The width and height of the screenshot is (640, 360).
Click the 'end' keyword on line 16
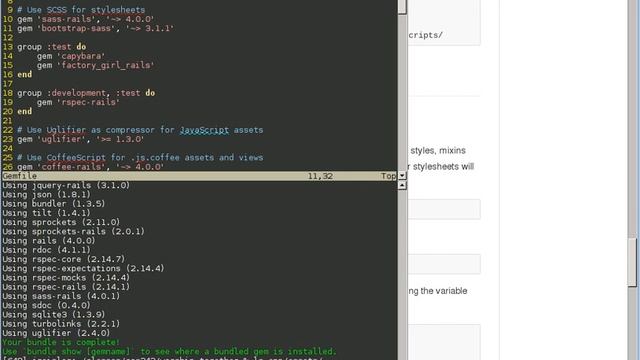[24, 74]
